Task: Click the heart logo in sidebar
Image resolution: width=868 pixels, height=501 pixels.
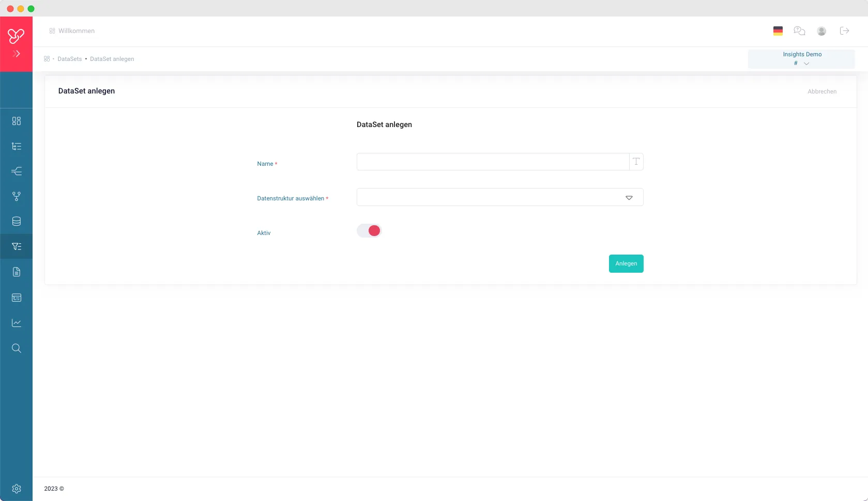Action: [16, 36]
